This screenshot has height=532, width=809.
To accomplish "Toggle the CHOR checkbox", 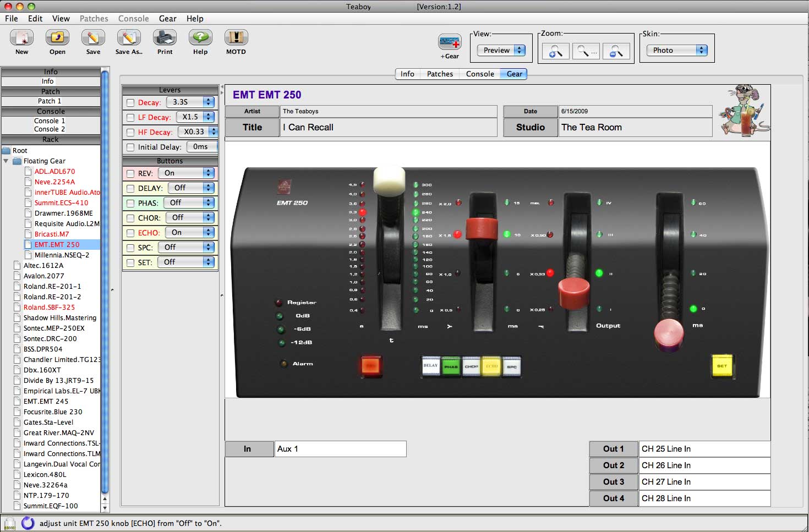I will coord(130,218).
